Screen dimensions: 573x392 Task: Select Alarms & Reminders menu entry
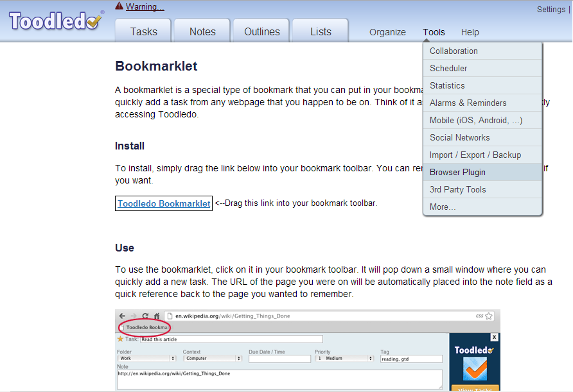[482, 103]
